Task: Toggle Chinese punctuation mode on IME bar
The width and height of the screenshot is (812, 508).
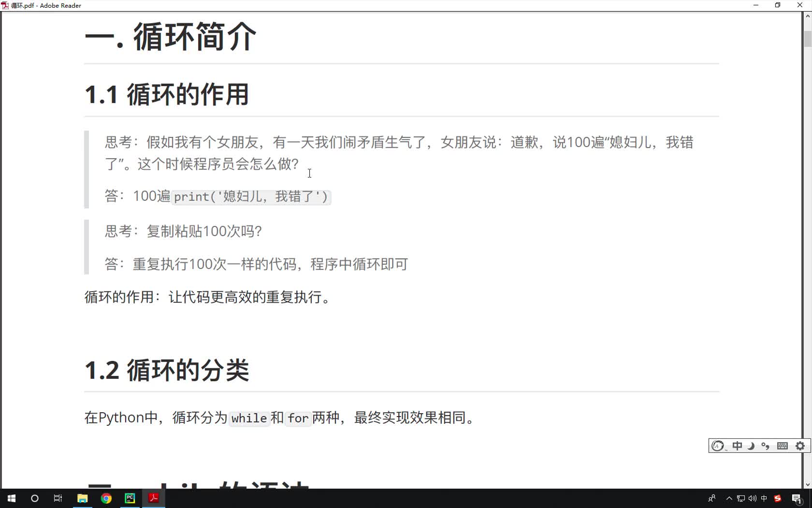Action: tap(766, 446)
